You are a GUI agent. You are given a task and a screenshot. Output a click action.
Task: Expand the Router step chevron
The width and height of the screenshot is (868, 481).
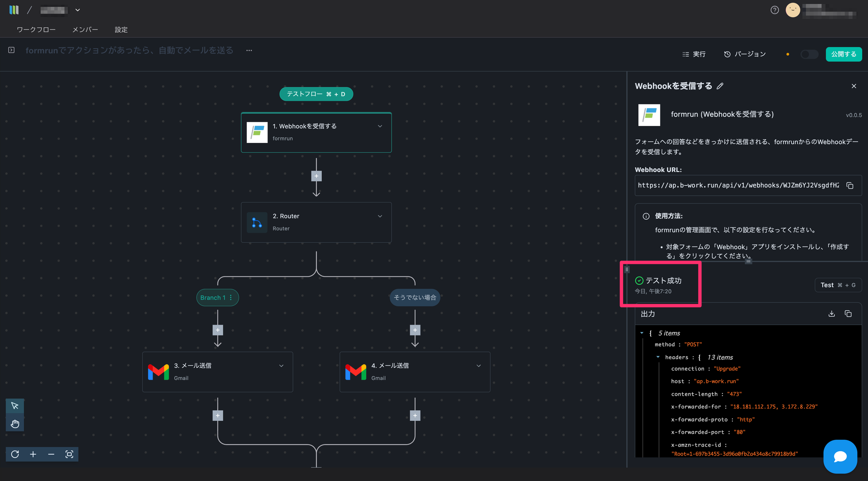coord(380,216)
